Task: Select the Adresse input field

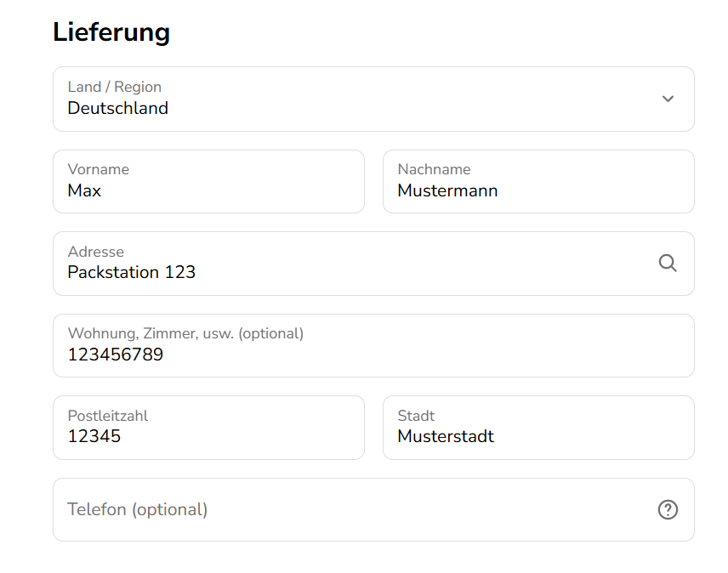Action: (x=373, y=264)
